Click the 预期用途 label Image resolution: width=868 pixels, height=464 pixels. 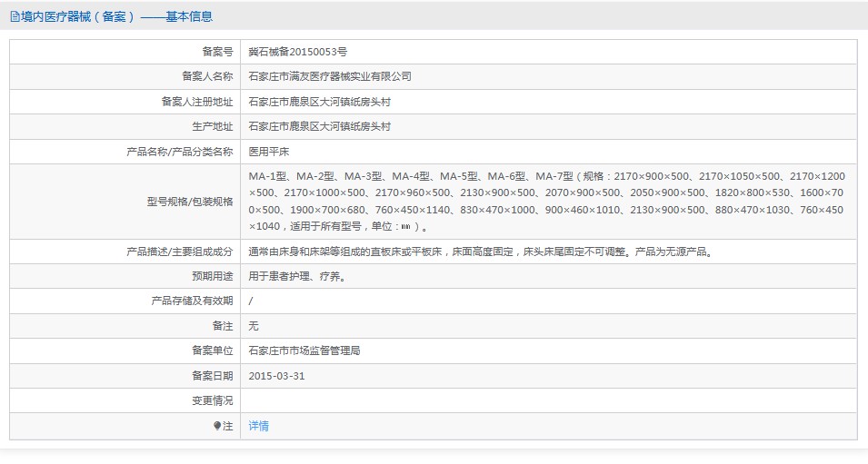tap(213, 276)
